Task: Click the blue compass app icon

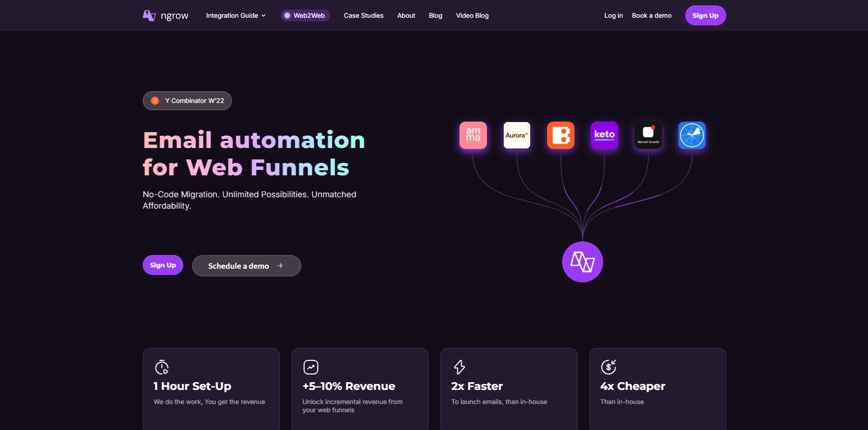Action: click(692, 135)
